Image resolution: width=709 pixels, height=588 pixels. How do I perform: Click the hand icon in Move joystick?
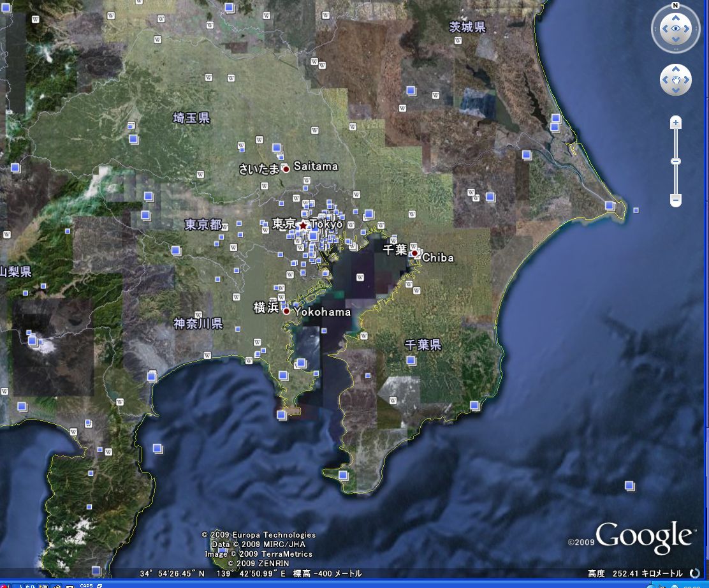pyautogui.click(x=676, y=80)
